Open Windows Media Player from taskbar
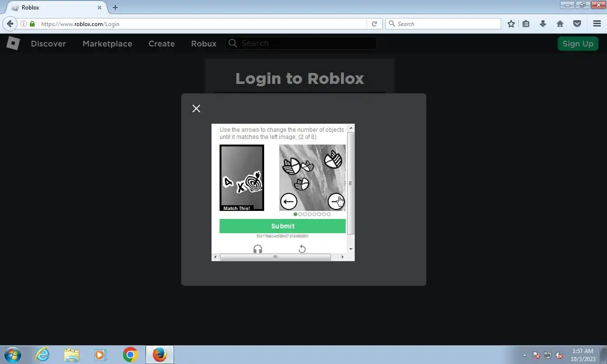 (x=101, y=355)
